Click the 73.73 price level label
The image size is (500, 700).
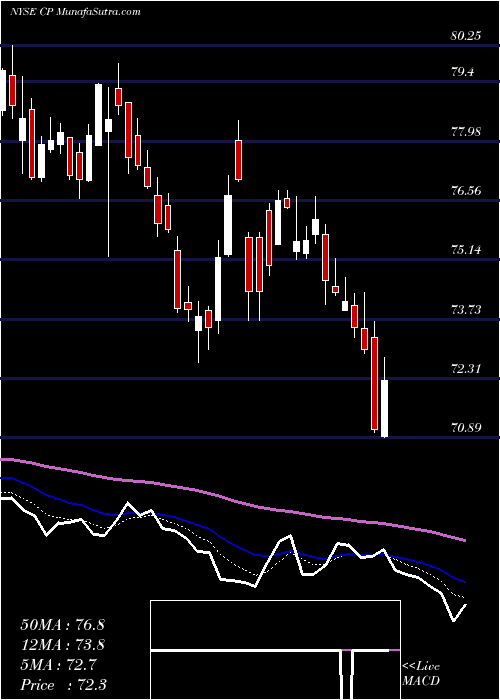pos(467,310)
